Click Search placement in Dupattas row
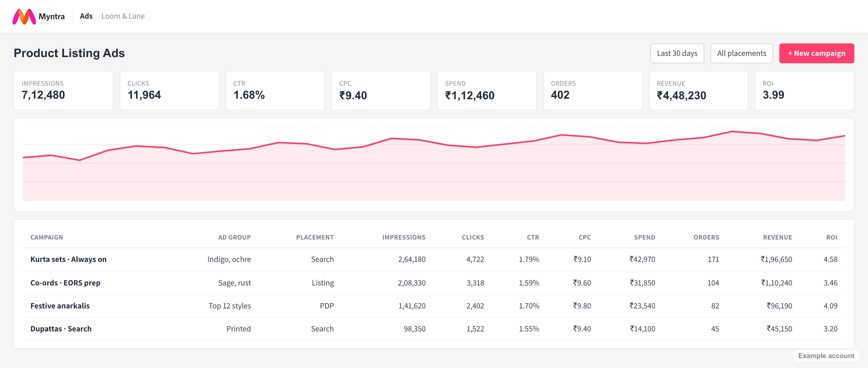This screenshot has width=868, height=368. [x=322, y=329]
